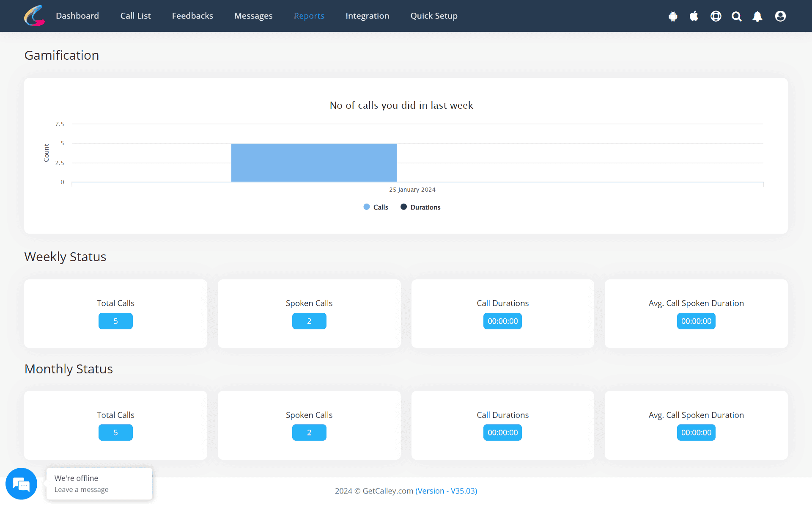The image size is (812, 505).
Task: Open the Android app download icon
Action: (x=673, y=16)
